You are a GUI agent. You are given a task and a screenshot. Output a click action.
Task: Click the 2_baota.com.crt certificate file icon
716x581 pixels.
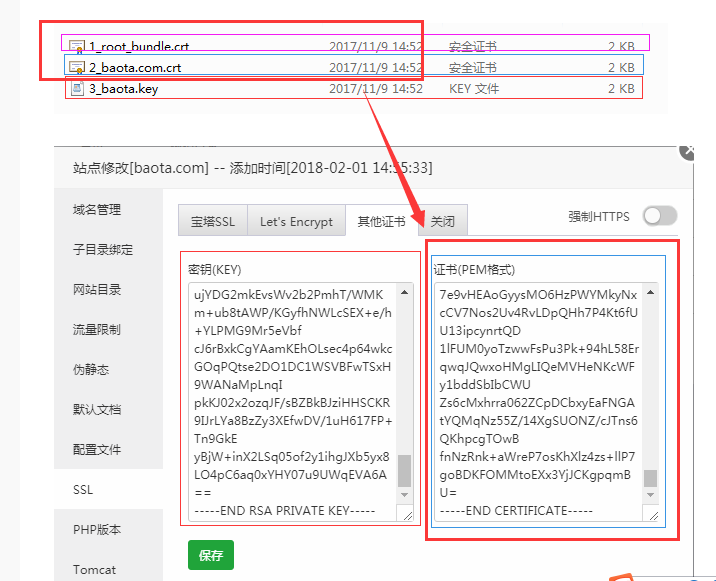(x=76, y=67)
